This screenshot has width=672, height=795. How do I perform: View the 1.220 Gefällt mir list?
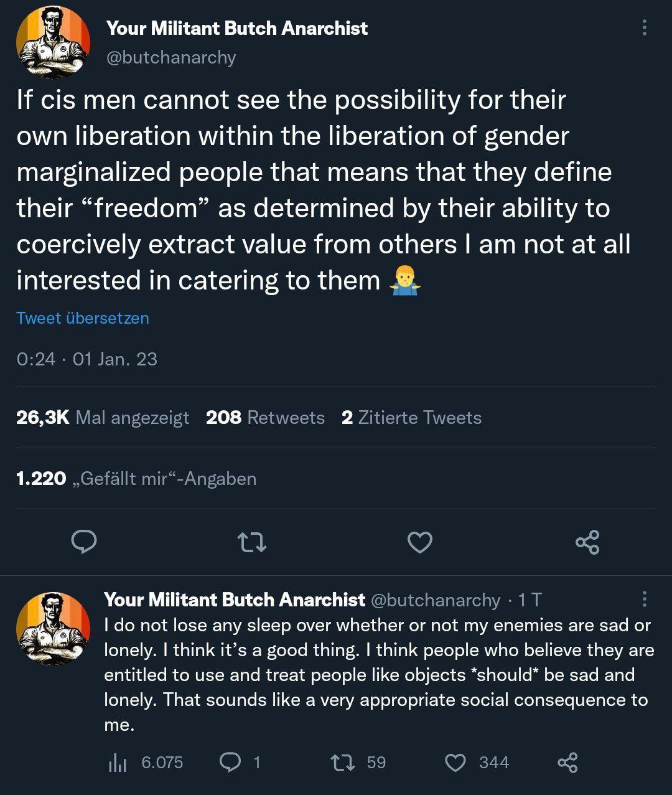pos(136,478)
